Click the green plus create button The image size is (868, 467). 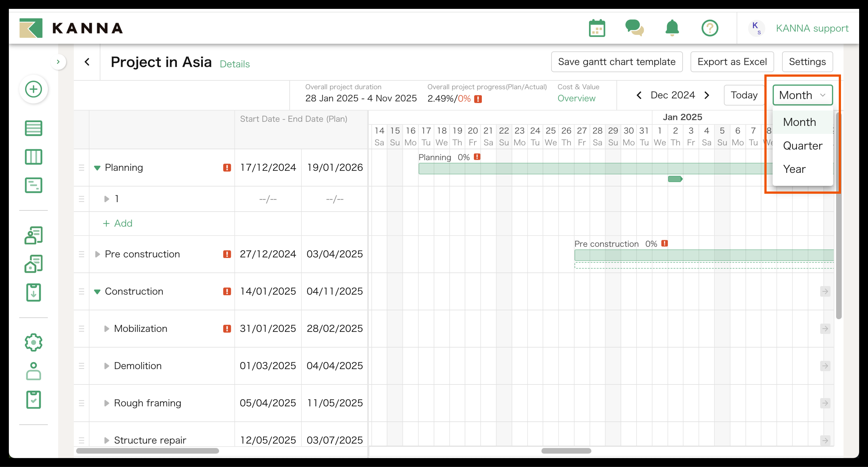pyautogui.click(x=33, y=89)
